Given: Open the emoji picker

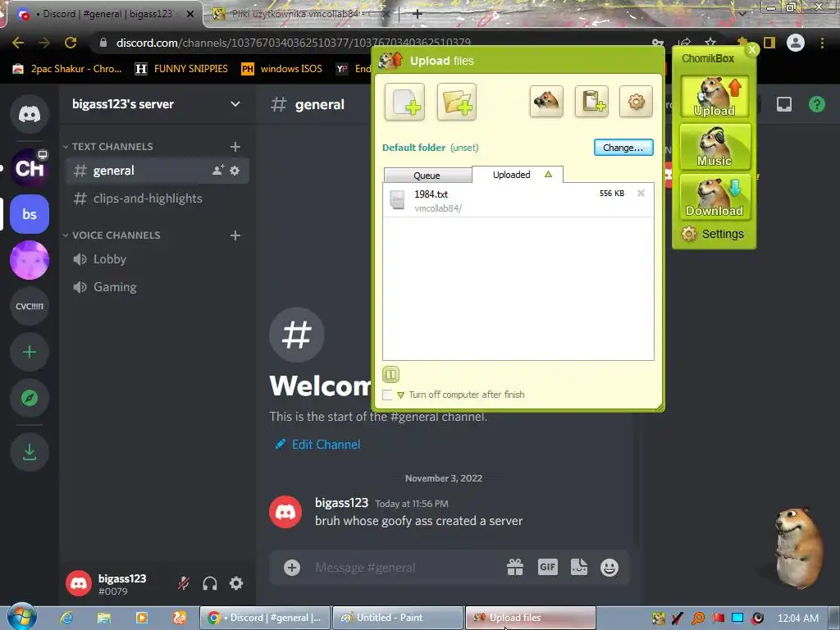Looking at the screenshot, I should (609, 568).
